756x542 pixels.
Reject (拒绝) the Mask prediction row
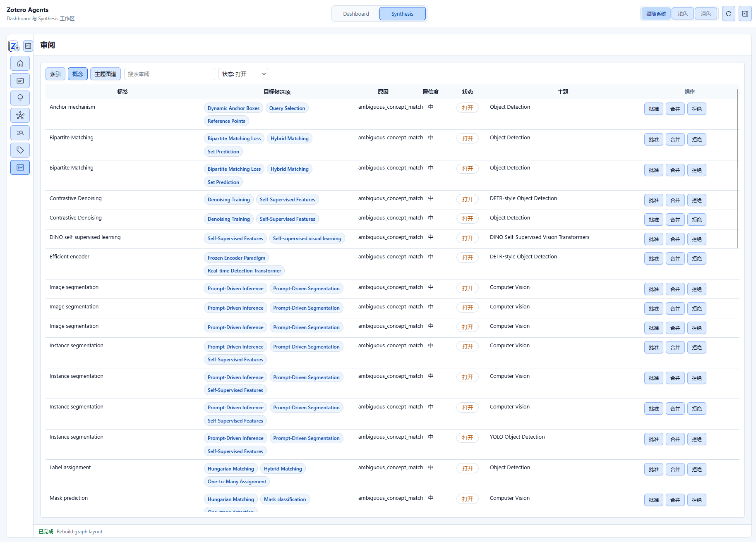pyautogui.click(x=697, y=500)
